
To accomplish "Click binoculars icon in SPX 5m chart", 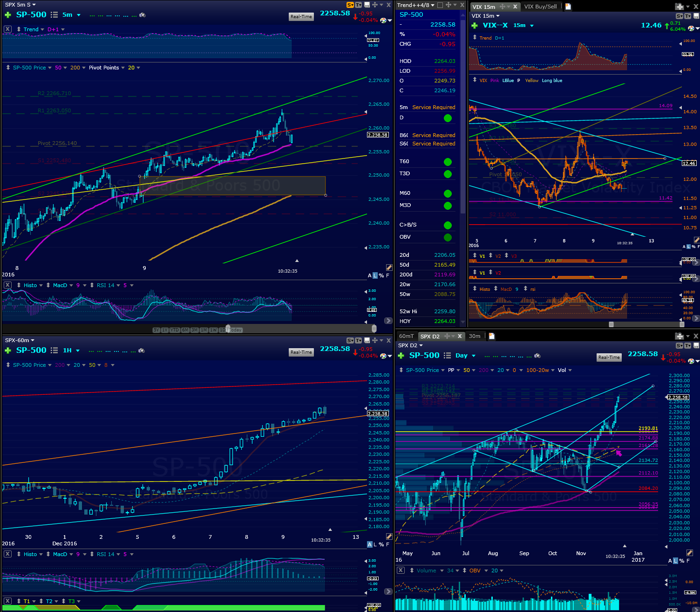I will pyautogui.click(x=143, y=15).
